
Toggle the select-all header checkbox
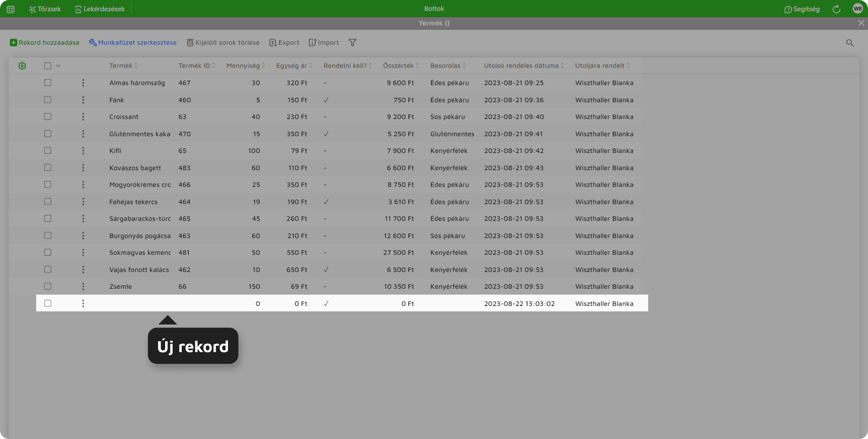point(47,66)
